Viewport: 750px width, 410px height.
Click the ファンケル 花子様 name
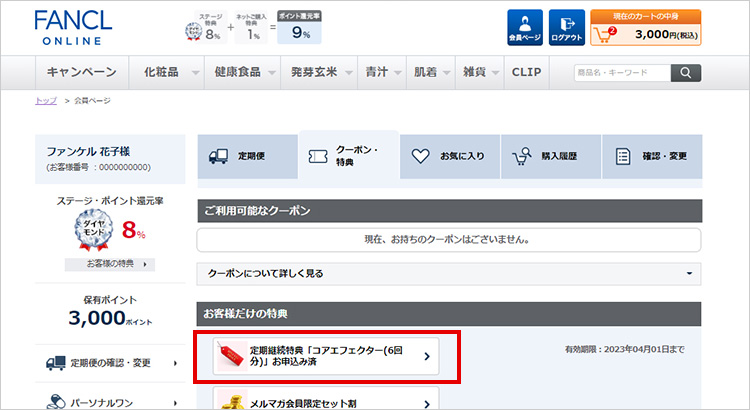point(88,152)
